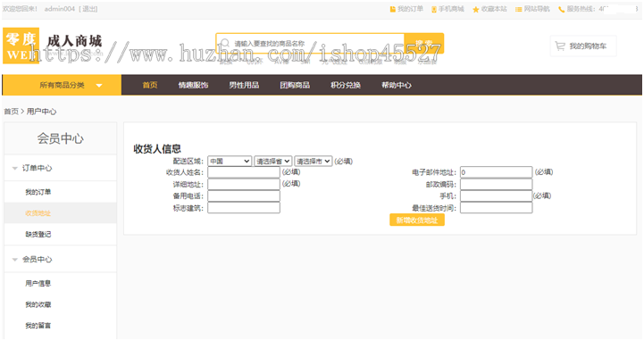This screenshot has width=644, height=341.
Task: Open 帮助中心 navigation item
Action: point(397,85)
